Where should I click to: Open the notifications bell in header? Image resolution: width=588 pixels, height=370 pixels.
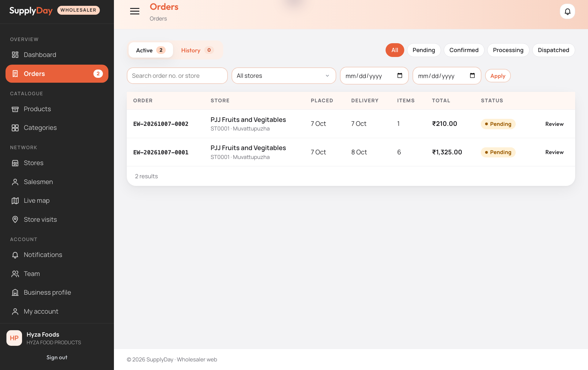567,12
